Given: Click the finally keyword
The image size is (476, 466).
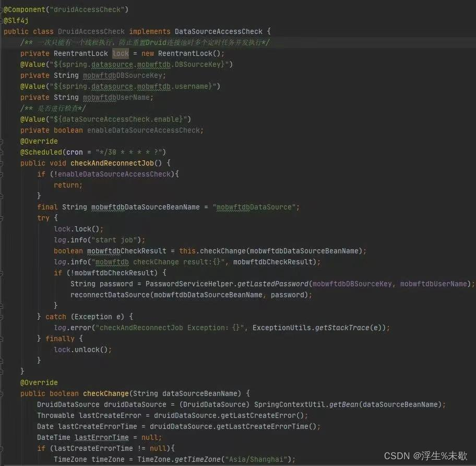Looking at the screenshot, I should (x=60, y=339).
